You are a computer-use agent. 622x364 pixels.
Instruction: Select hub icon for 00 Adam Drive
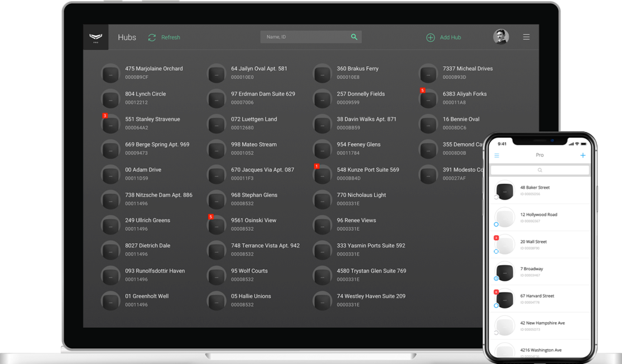tap(110, 174)
